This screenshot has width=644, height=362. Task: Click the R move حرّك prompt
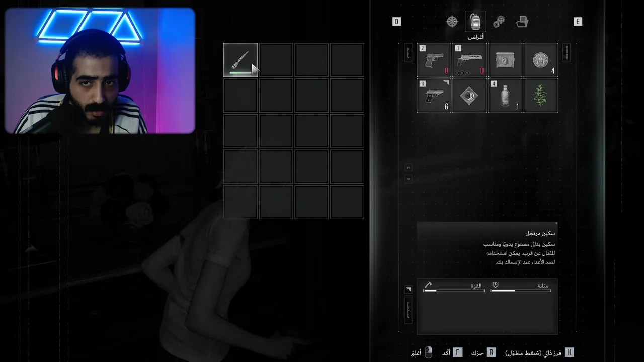pos(483,353)
